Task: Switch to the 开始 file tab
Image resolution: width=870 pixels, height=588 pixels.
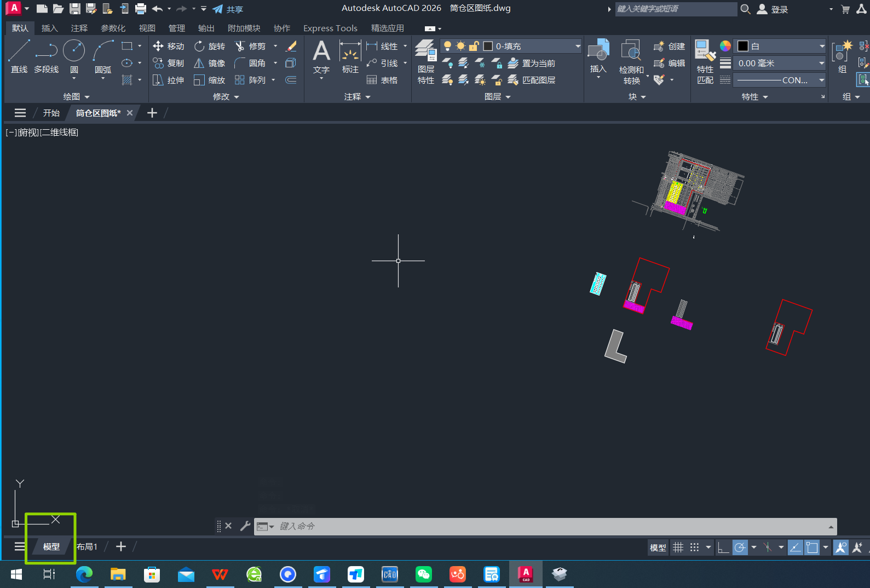Action: tap(51, 113)
